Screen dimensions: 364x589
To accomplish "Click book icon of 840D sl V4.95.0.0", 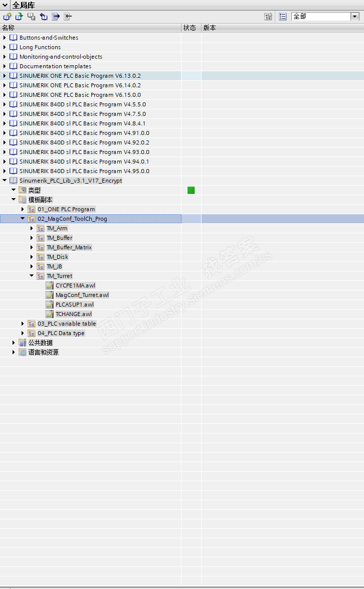I will [x=14, y=171].
